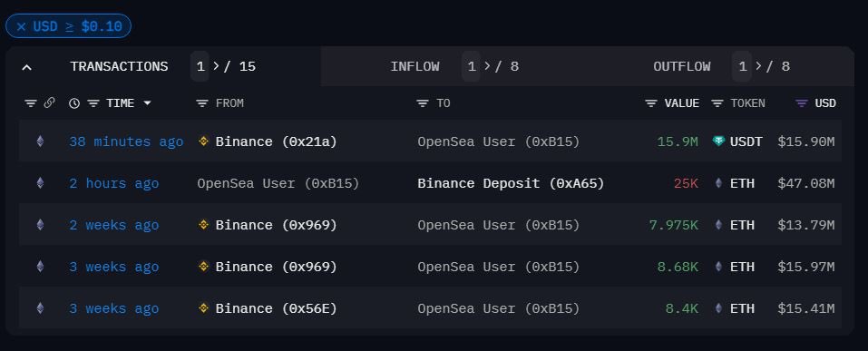This screenshot has height=351, width=868.
Task: Open the VALUE column filter
Action: pyautogui.click(x=651, y=103)
